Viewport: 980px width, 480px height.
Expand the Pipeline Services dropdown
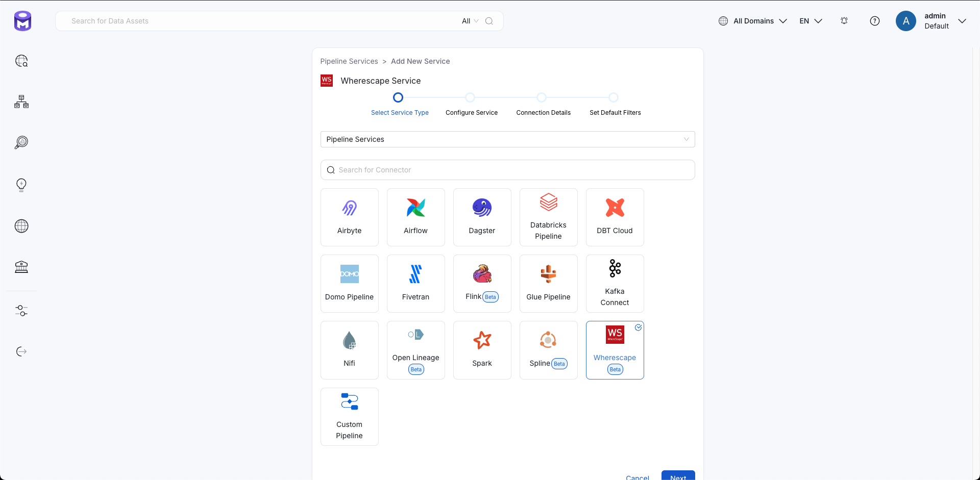point(507,139)
